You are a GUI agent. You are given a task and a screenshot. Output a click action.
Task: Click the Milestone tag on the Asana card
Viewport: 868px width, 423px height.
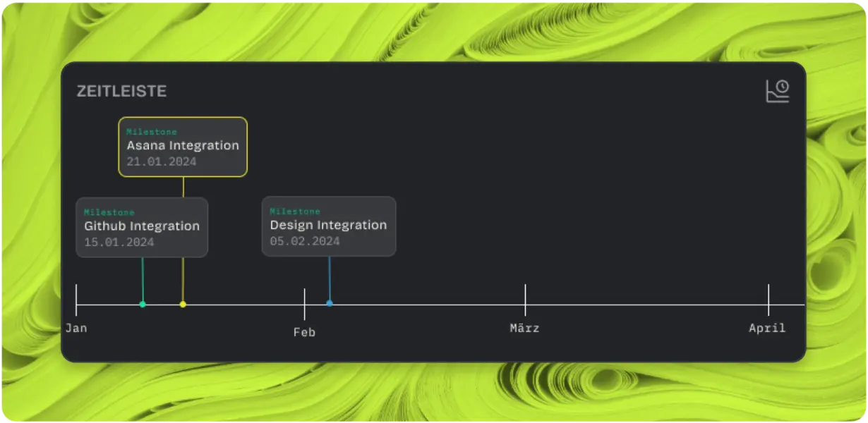tap(152, 132)
